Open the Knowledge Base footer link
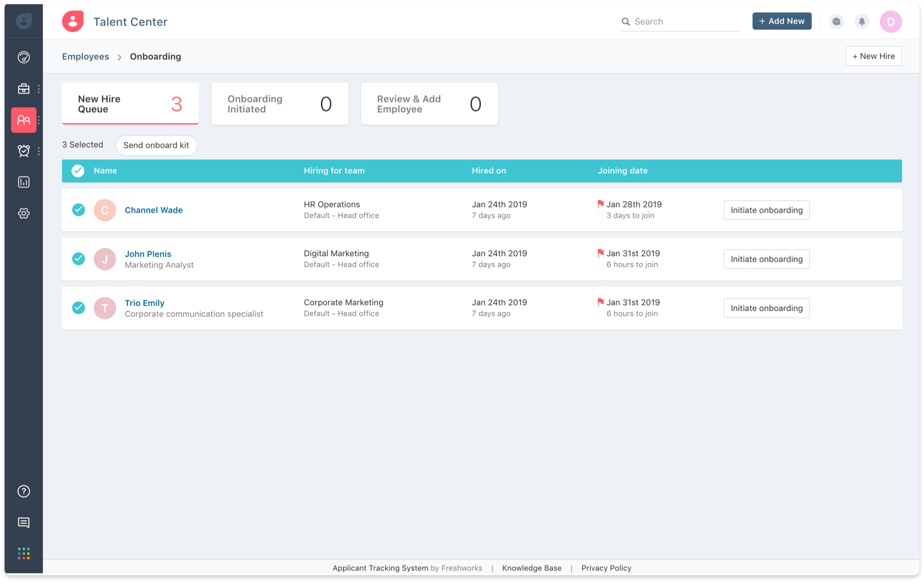Screen dimensions: 924x582 532,568
